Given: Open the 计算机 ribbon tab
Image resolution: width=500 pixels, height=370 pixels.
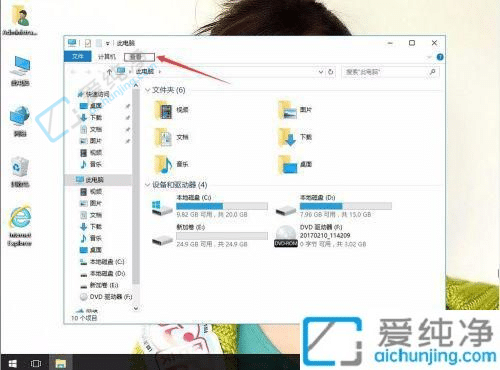Looking at the screenshot, I should (x=107, y=57).
